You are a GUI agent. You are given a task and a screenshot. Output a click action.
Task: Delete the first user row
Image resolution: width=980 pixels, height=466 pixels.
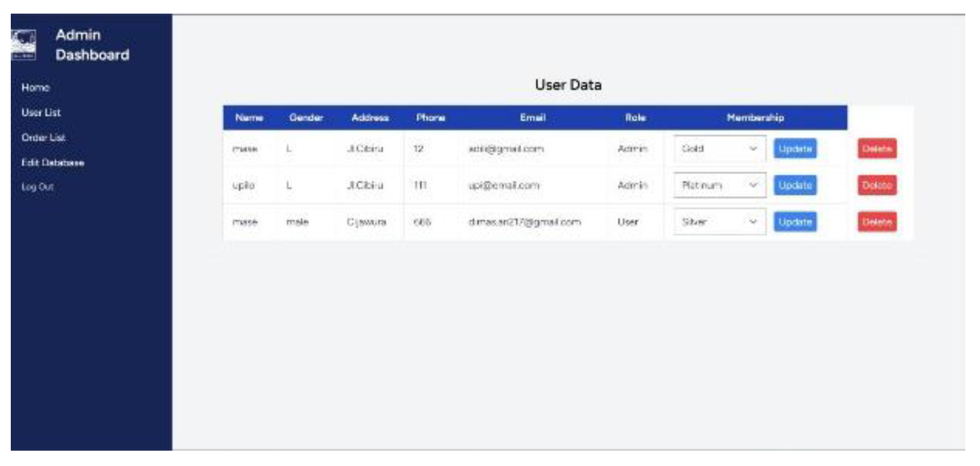pos(877,149)
